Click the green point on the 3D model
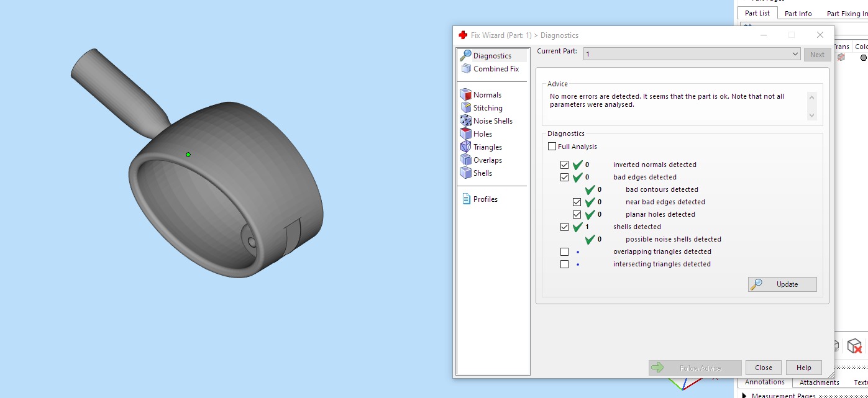Viewport: 868px width, 398px height. coord(188,155)
